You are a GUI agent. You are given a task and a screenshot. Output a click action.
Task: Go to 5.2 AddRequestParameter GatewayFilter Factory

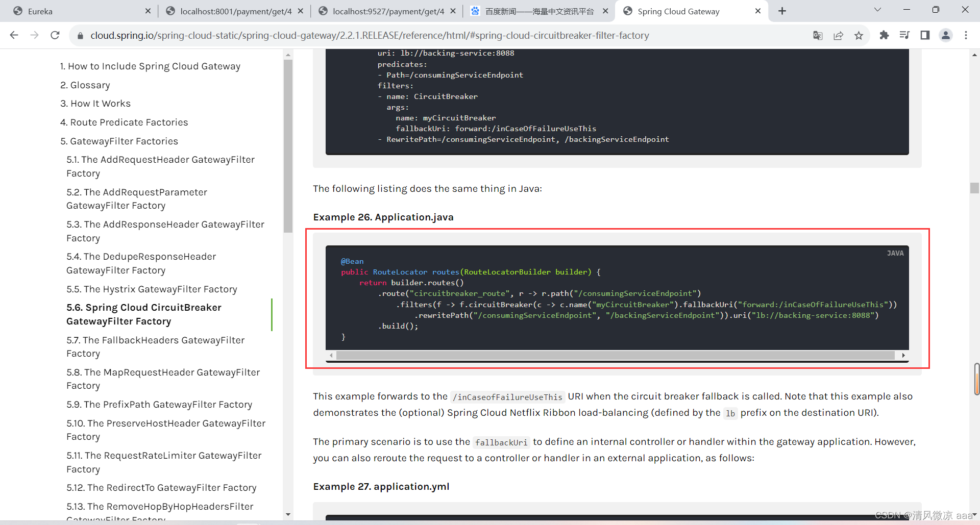(x=137, y=199)
